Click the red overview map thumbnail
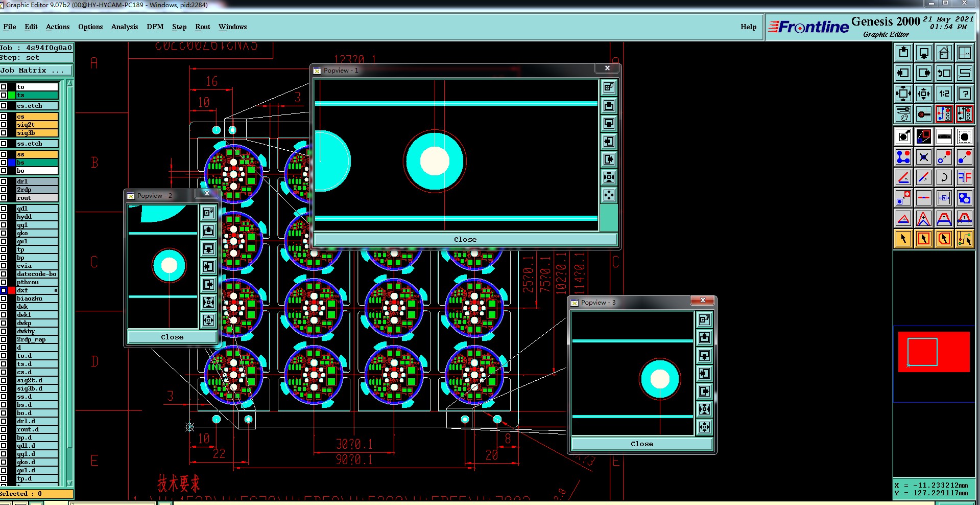The width and height of the screenshot is (980, 505). point(934,352)
